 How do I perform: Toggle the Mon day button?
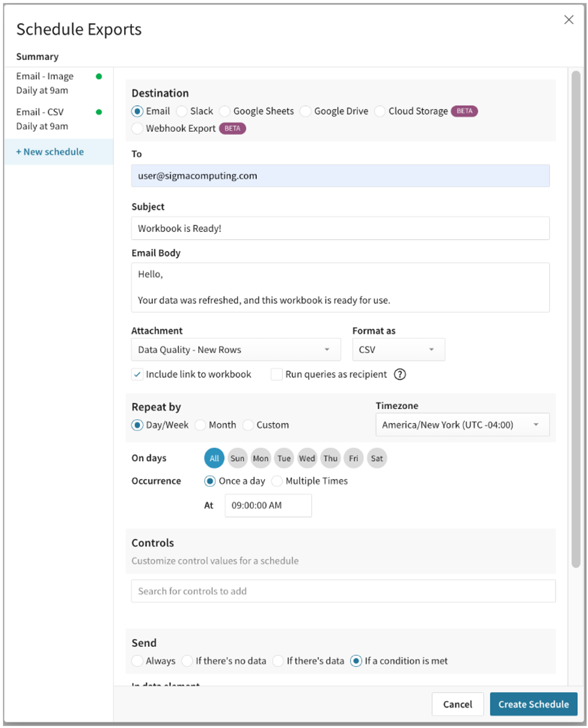tap(261, 458)
